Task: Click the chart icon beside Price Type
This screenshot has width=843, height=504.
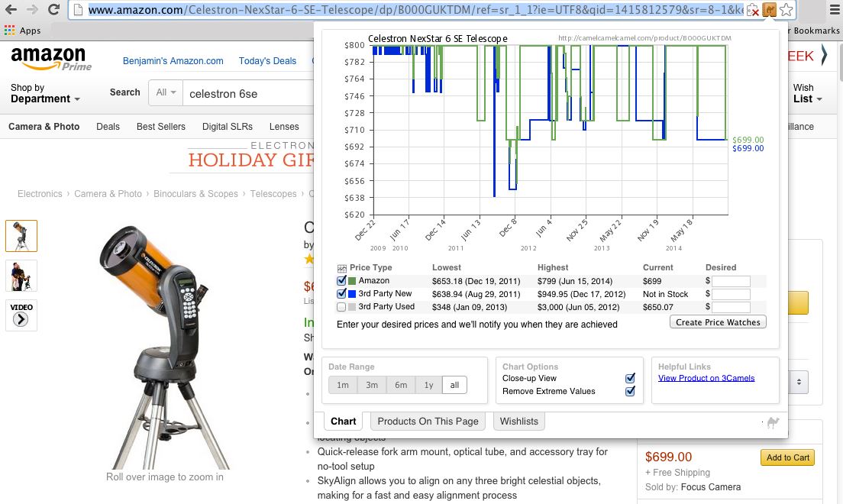Action: point(342,268)
